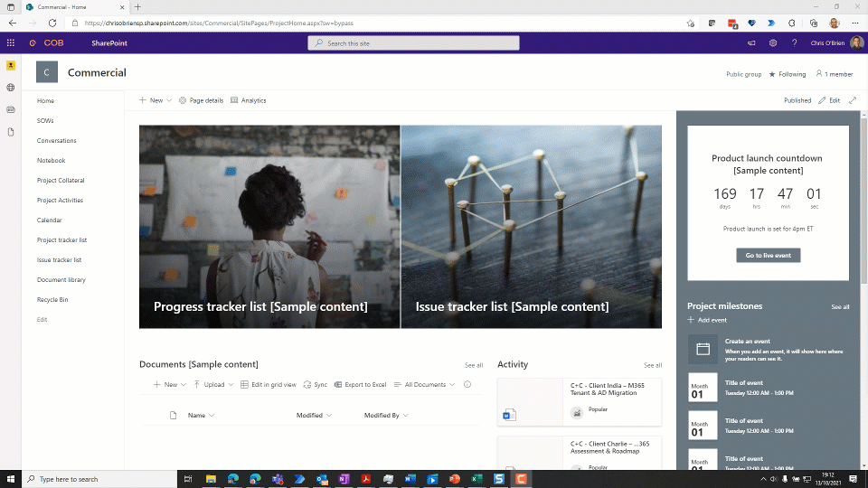The height and width of the screenshot is (488, 868).
Task: Open the news icon in app bar
Action: (x=11, y=109)
